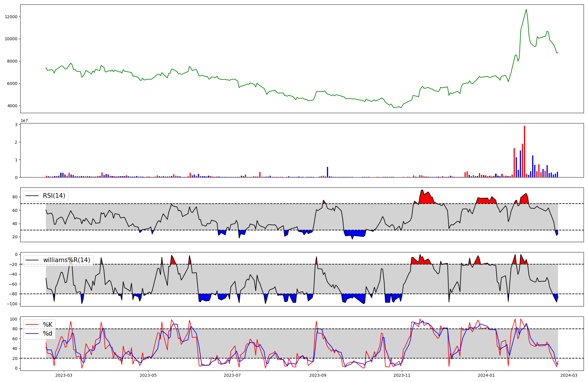Click the red %K legend line sample
This screenshot has height=382, width=588.
[x=32, y=325]
